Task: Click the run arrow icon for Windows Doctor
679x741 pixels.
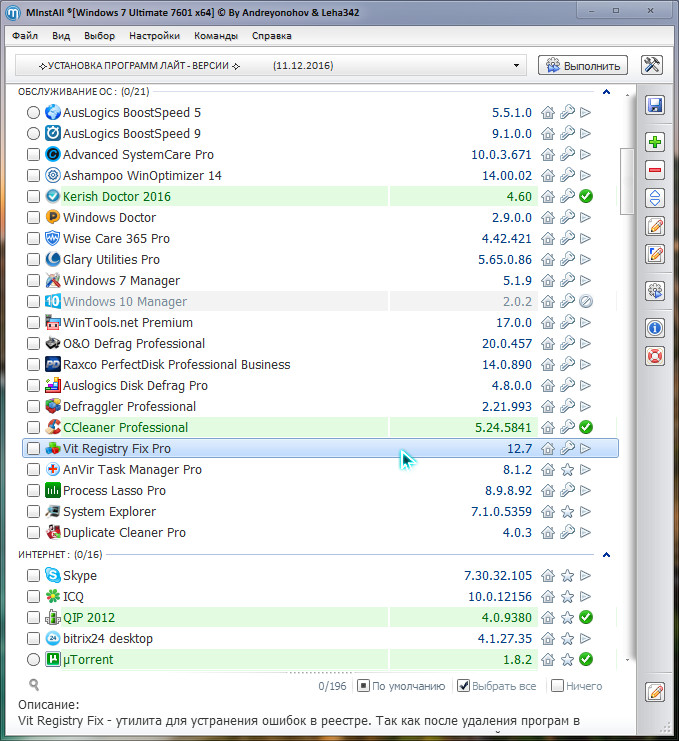Action: click(585, 217)
